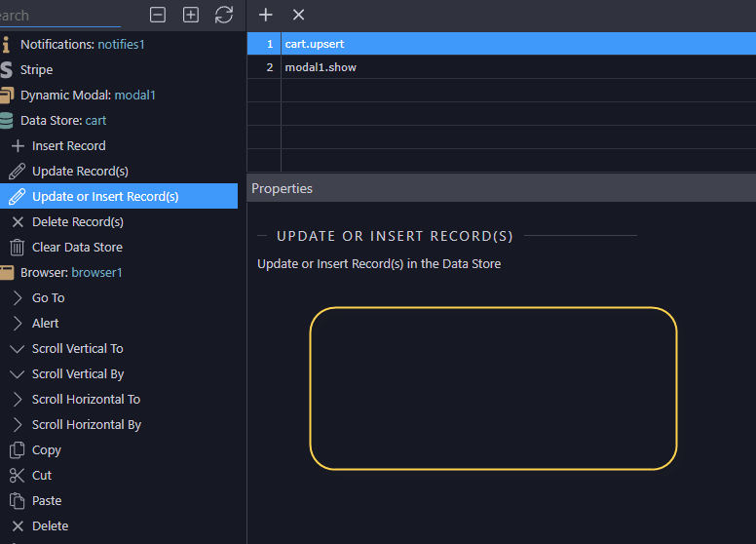Click the collapse all (minus) icon
Viewport: 756px width, 544px height.
click(x=158, y=15)
